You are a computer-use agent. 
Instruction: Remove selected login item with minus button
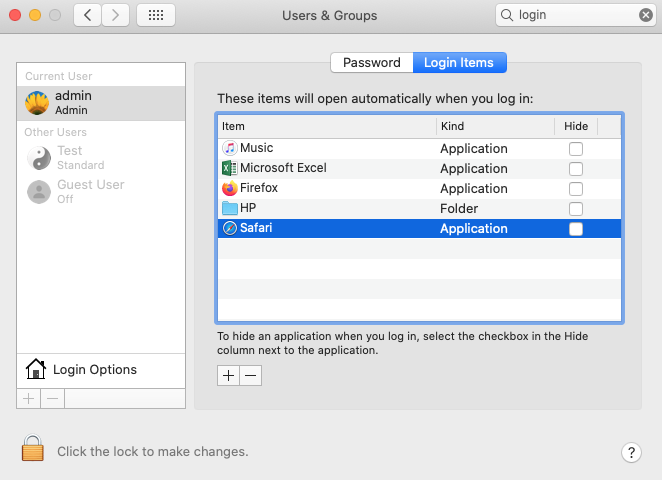click(x=251, y=375)
